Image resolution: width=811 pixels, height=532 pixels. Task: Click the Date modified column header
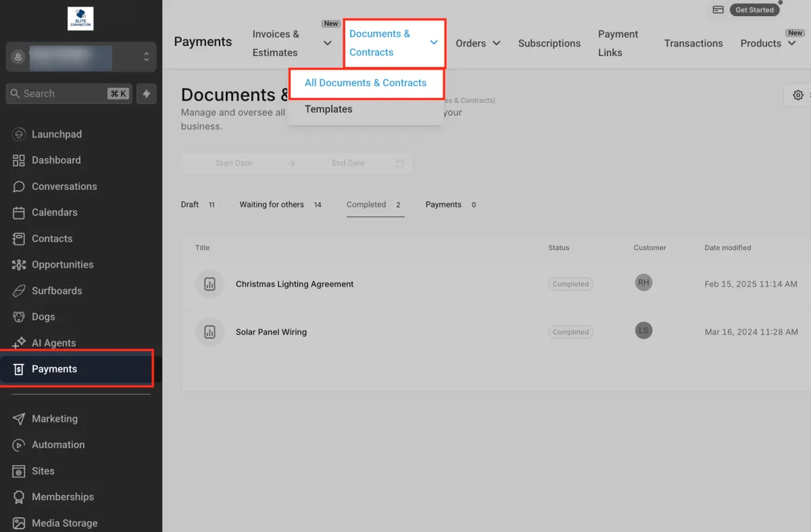pyautogui.click(x=728, y=248)
